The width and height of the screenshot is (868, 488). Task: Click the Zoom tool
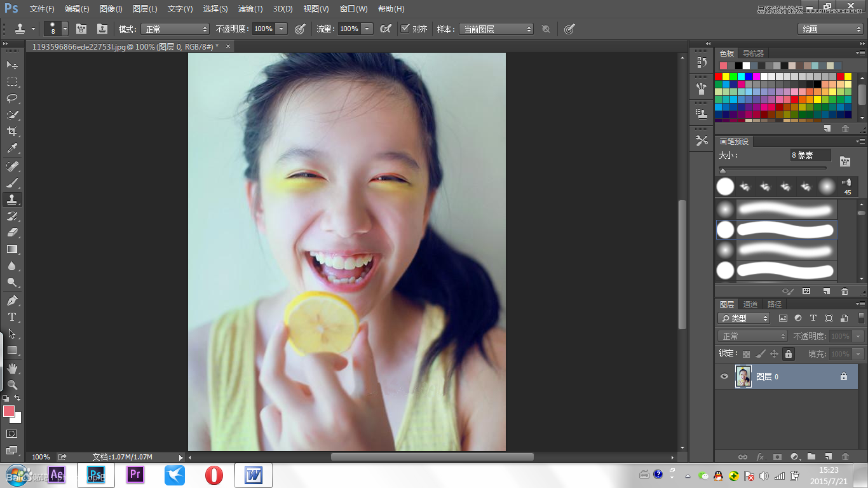coord(12,384)
